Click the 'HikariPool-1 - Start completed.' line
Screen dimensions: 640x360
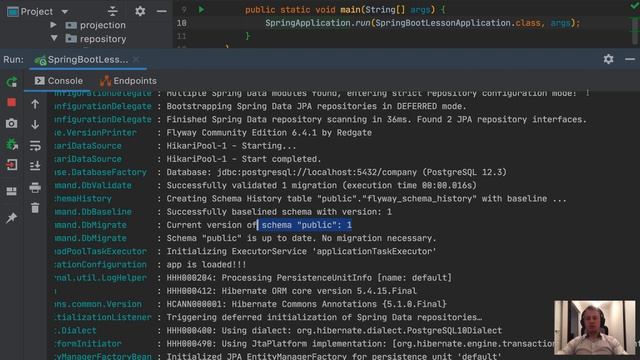point(244,159)
